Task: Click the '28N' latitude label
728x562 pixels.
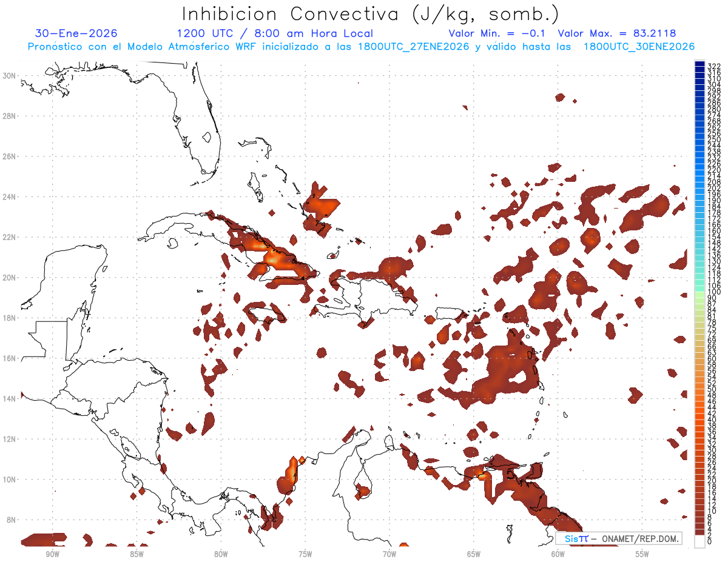Action: pyautogui.click(x=10, y=116)
